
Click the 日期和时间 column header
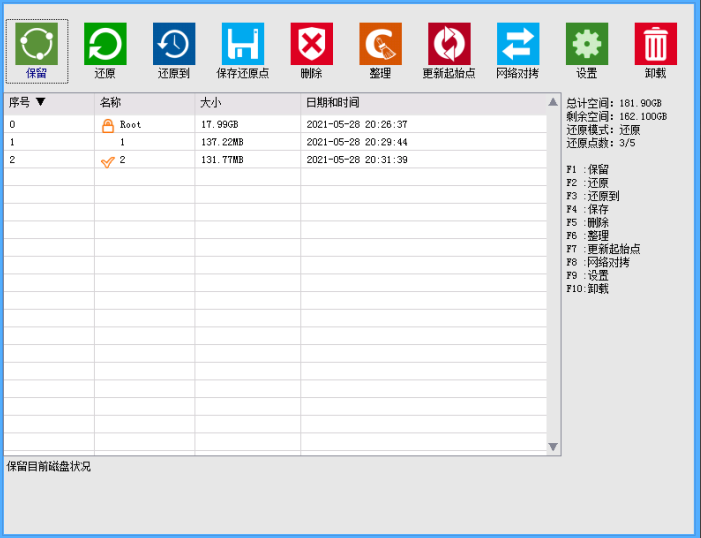[424, 103]
